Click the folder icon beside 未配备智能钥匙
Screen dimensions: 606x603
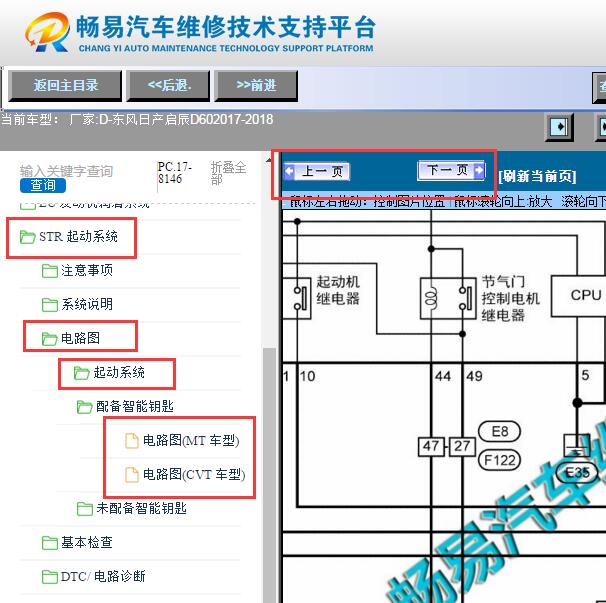pyautogui.click(x=85, y=509)
